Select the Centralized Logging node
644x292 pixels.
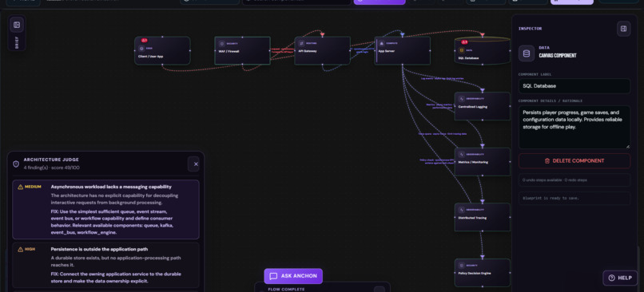click(482, 106)
